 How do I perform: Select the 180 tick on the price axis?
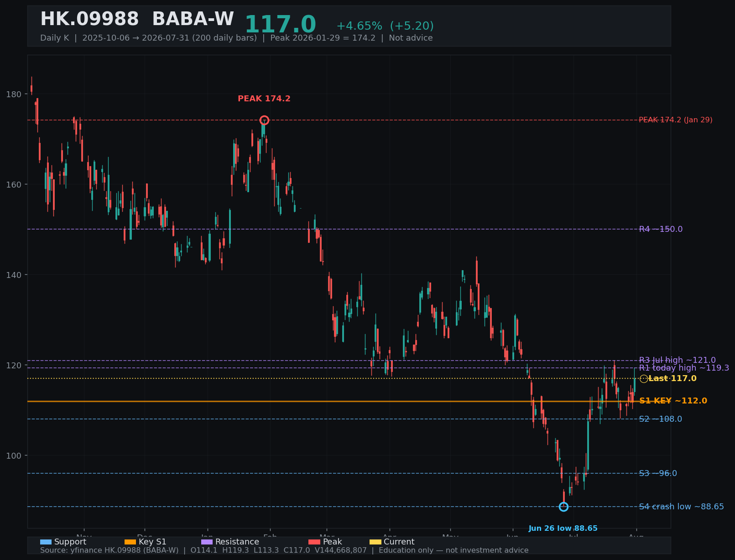click(x=14, y=94)
